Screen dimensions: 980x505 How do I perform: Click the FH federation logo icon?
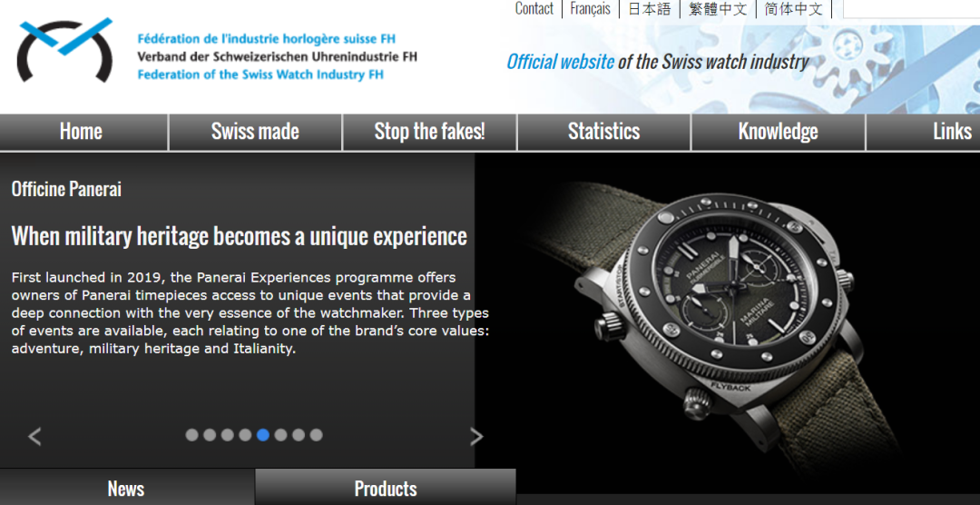[x=65, y=50]
